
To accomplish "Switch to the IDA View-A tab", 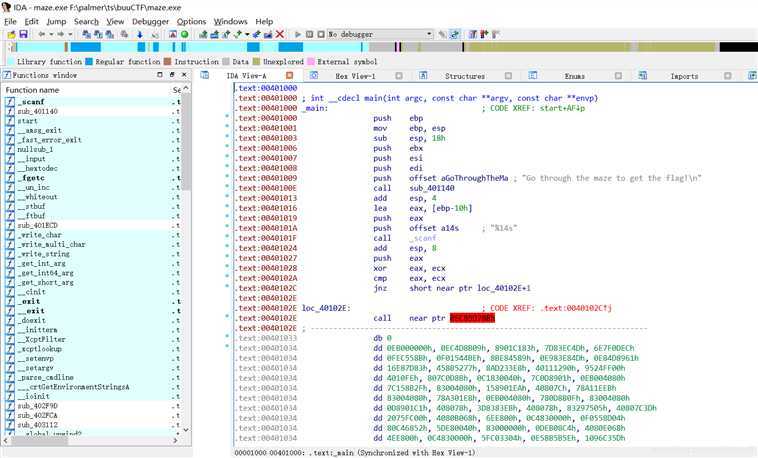I will (247, 76).
